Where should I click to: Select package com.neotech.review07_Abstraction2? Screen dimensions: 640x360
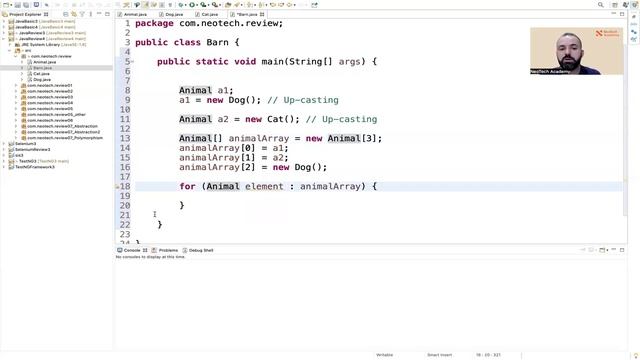point(61,132)
